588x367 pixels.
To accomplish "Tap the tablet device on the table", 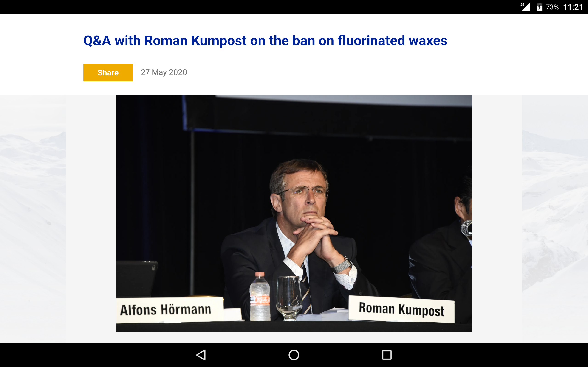I will [137, 279].
